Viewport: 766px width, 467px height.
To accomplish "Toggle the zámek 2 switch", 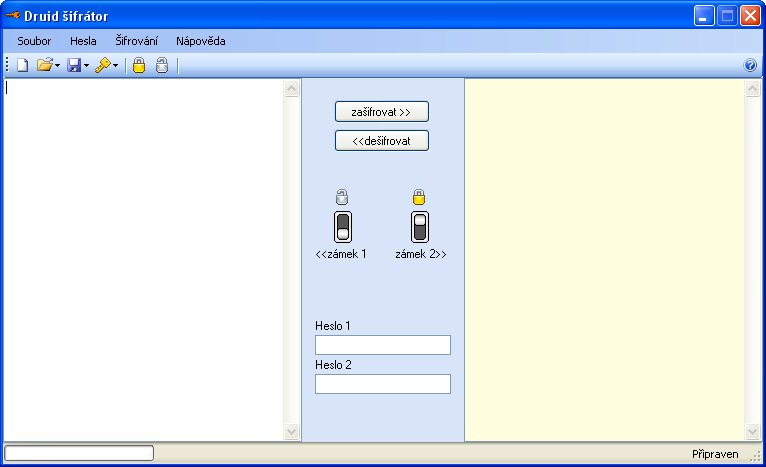I will [x=420, y=227].
